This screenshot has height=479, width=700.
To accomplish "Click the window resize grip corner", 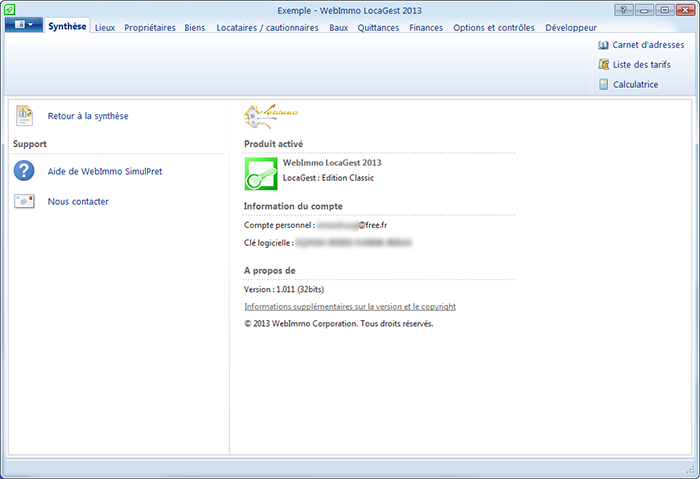I will [x=691, y=468].
